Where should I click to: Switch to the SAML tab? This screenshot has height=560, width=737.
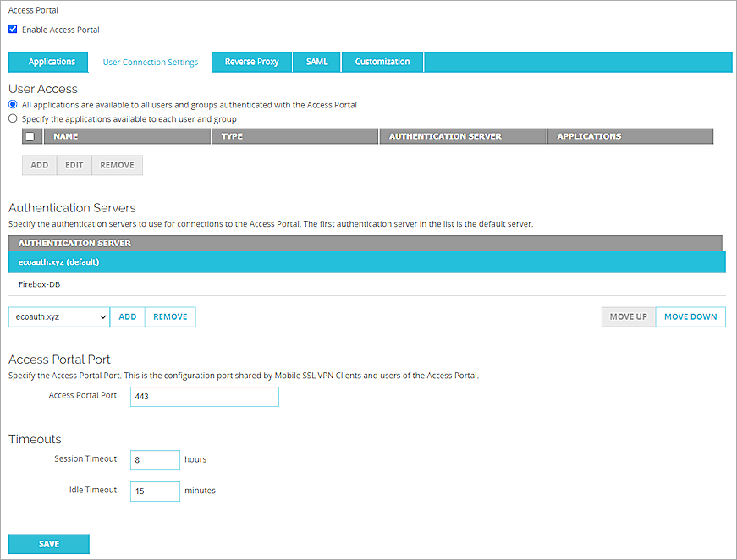(316, 61)
